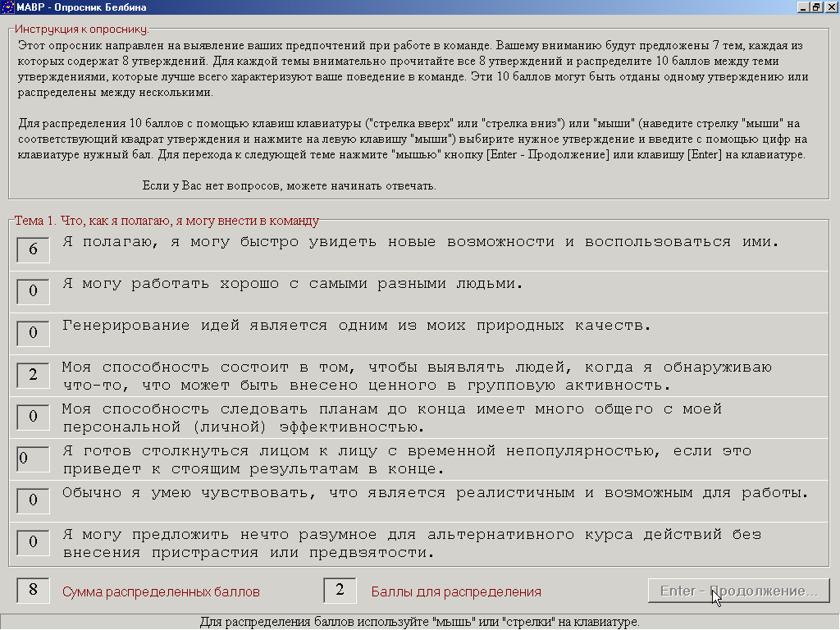The height and width of the screenshot is (630, 840).
Task: Close the Belbin questionnaire window
Action: click(831, 7)
